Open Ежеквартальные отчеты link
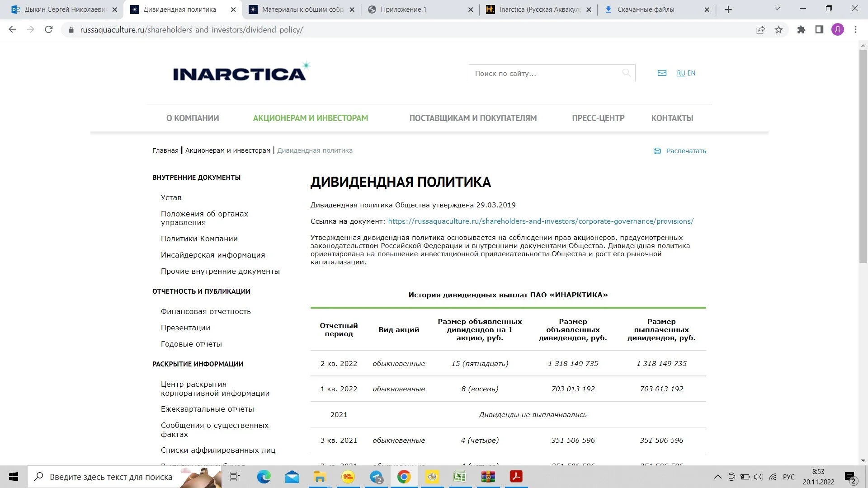 coord(208,409)
